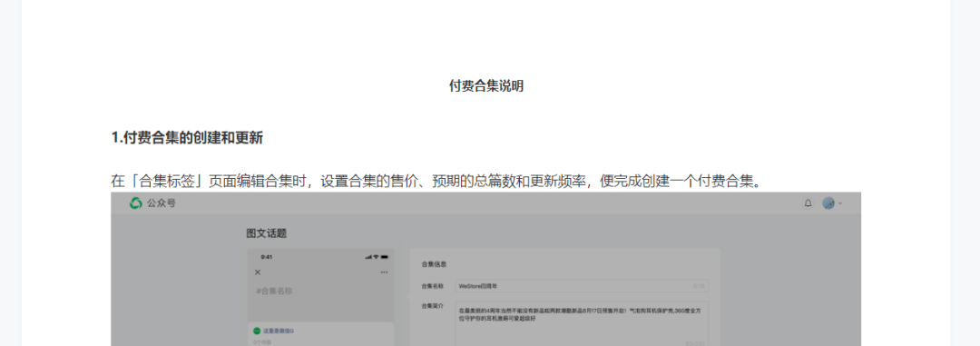
Task: Expand the dropdown arrow beside the avatar
Action: (x=840, y=203)
